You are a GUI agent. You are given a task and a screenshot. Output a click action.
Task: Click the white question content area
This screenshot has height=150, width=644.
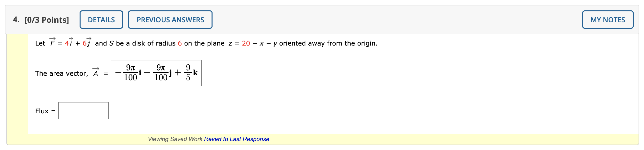400,100
